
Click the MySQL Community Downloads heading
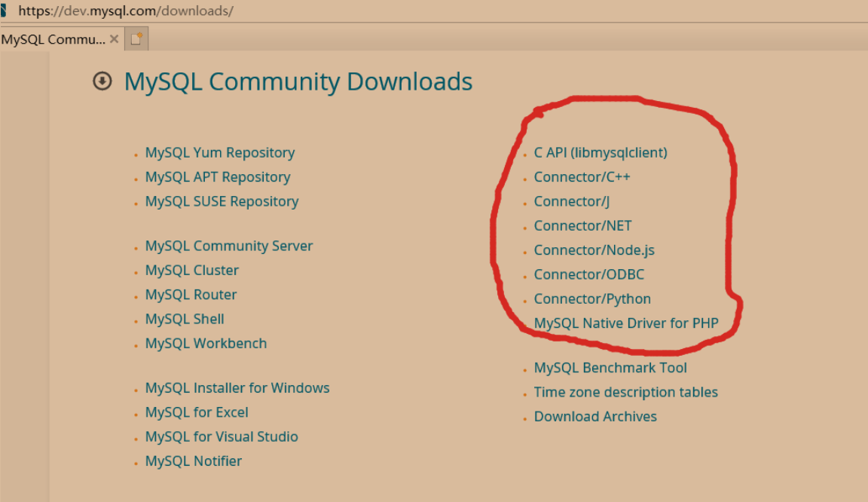point(298,81)
